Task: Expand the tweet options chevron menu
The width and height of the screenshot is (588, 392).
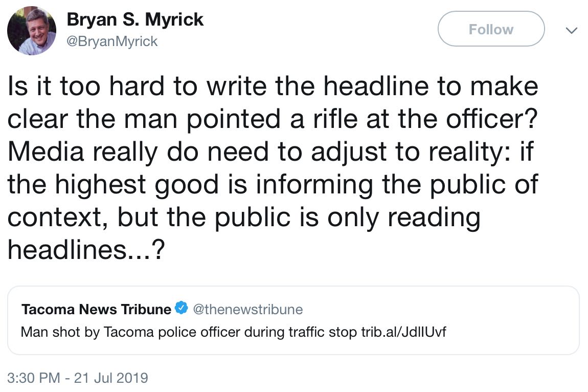Action: click(571, 30)
